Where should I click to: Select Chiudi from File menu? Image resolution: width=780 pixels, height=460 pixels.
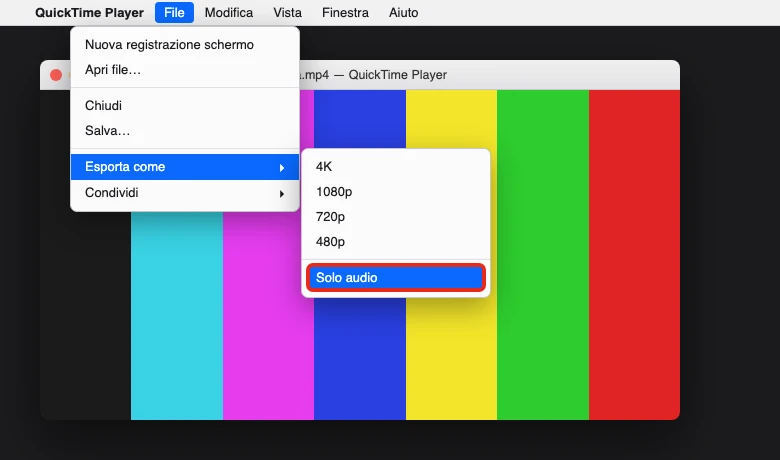tap(185, 105)
